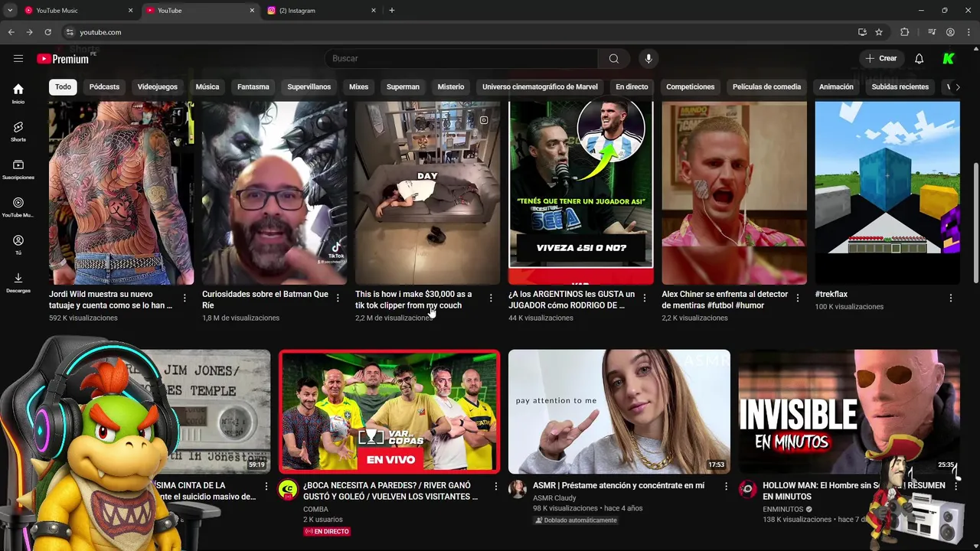Open options menu for HOLLOW MAN video
The height and width of the screenshot is (551, 980).
(x=955, y=487)
